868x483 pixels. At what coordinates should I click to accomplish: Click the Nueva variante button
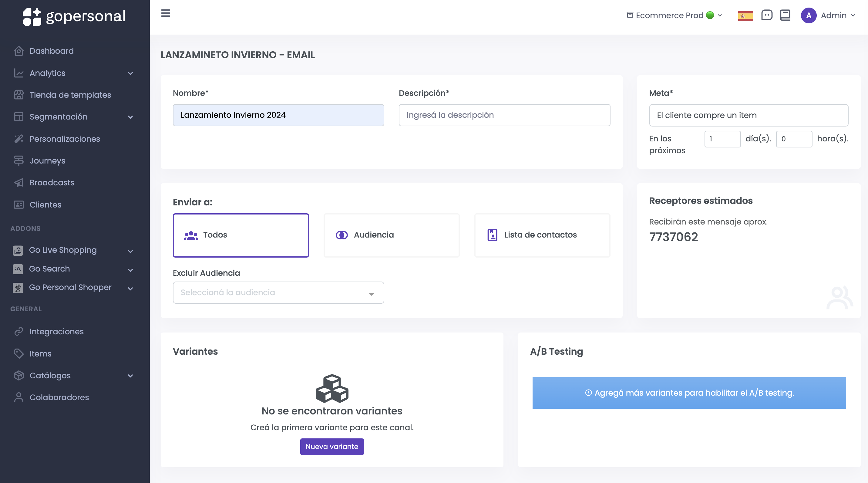pos(331,446)
